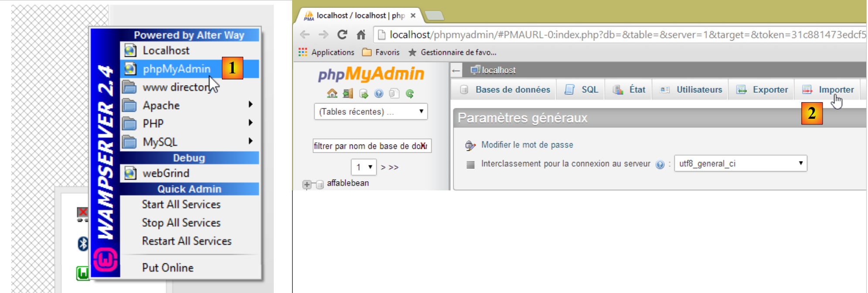Click the log out door icon
This screenshot has height=293, width=868.
click(x=348, y=93)
